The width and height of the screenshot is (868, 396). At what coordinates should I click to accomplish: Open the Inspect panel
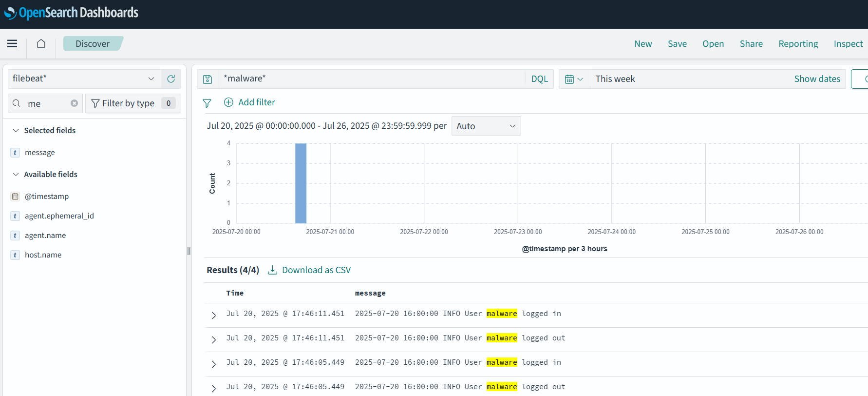click(x=848, y=44)
